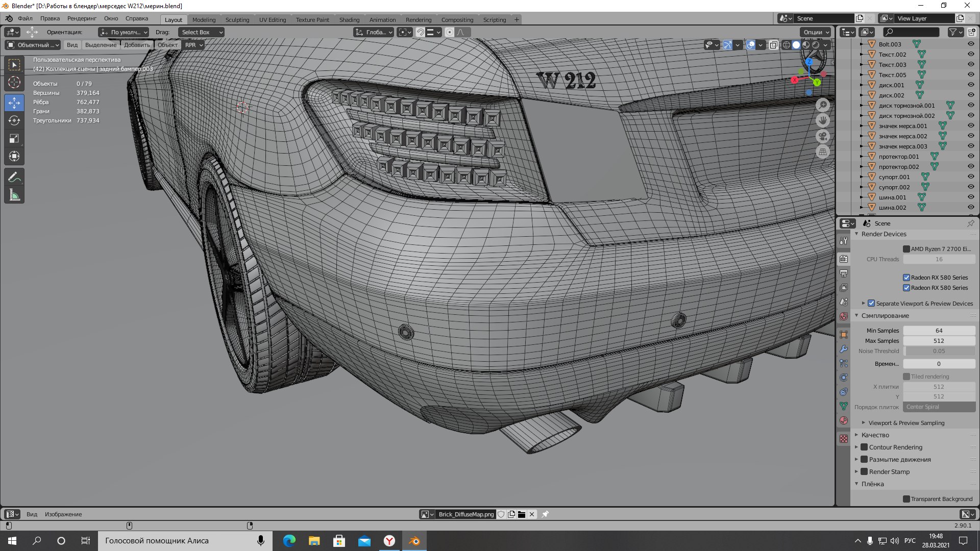Toggle snapping magnet in the header
The height and width of the screenshot is (551, 980).
(x=420, y=32)
